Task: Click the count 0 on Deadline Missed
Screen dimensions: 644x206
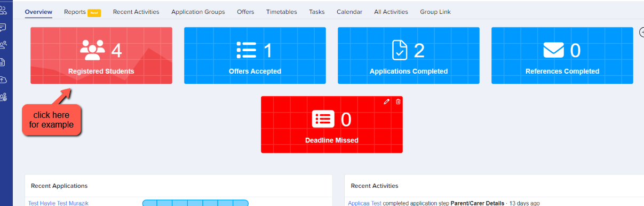Action: (x=346, y=120)
